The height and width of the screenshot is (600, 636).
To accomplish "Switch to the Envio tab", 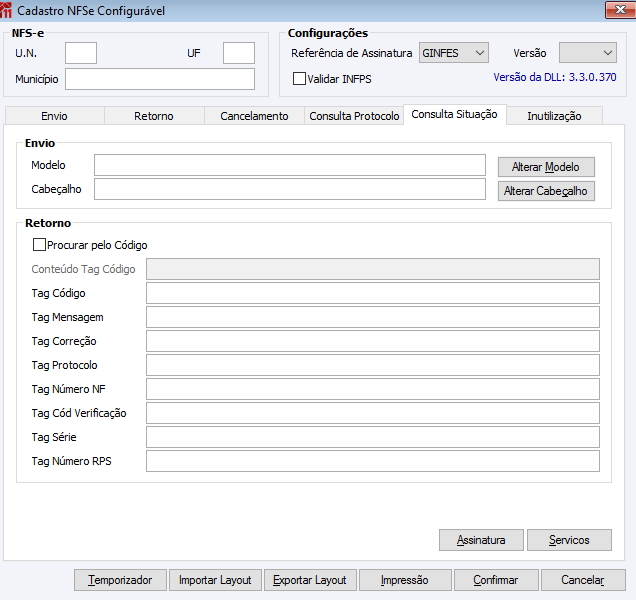I will (x=54, y=116).
